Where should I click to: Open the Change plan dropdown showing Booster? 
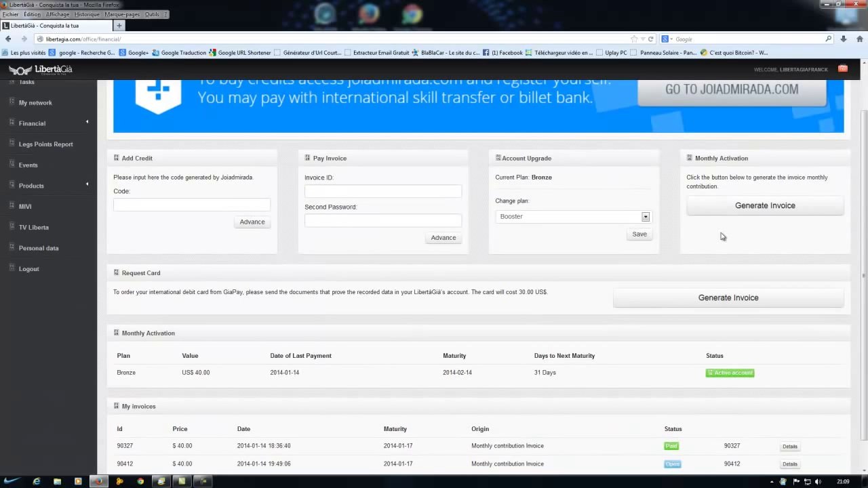point(573,216)
